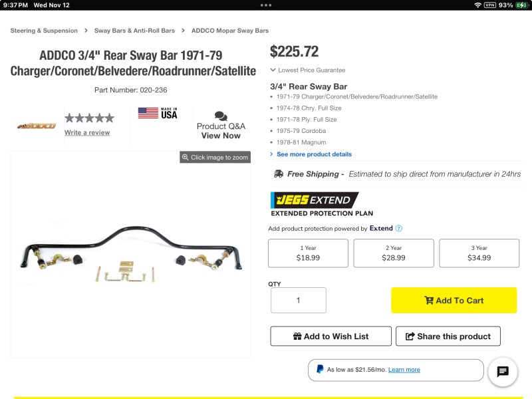
Task: Choose the 2 Year $28.99 protection plan
Action: [x=393, y=253]
